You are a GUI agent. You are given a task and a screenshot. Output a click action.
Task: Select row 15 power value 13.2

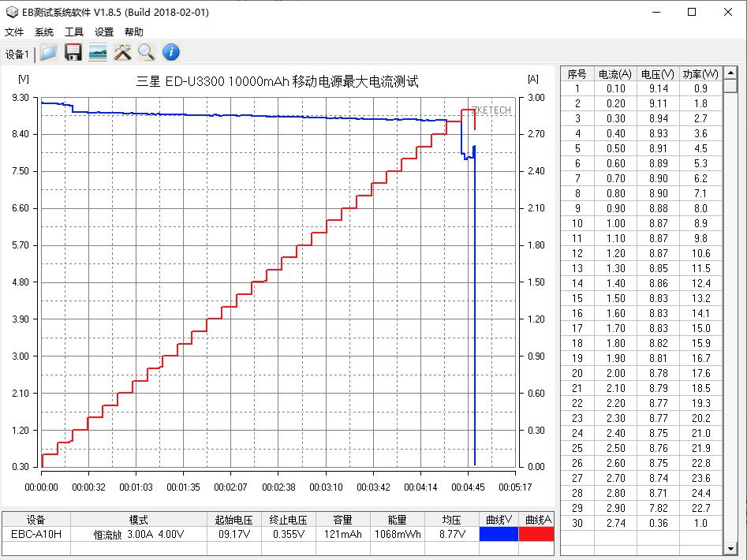(x=700, y=298)
